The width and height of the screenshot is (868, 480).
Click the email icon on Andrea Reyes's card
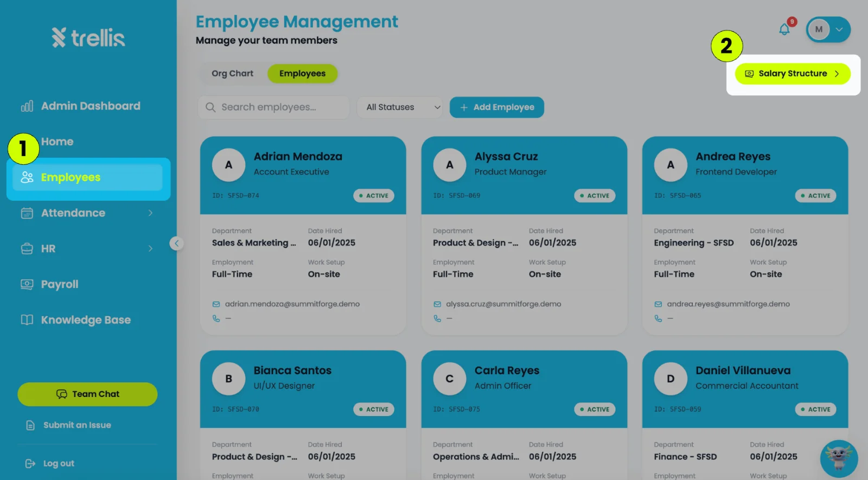point(658,304)
